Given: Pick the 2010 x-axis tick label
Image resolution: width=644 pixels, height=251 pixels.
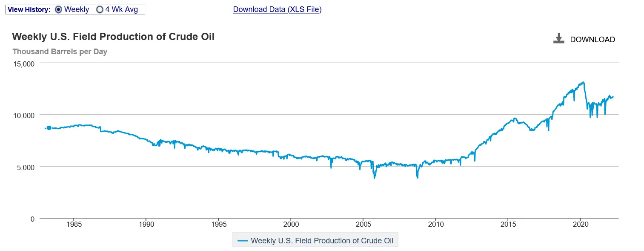Looking at the screenshot, I should tap(436, 224).
